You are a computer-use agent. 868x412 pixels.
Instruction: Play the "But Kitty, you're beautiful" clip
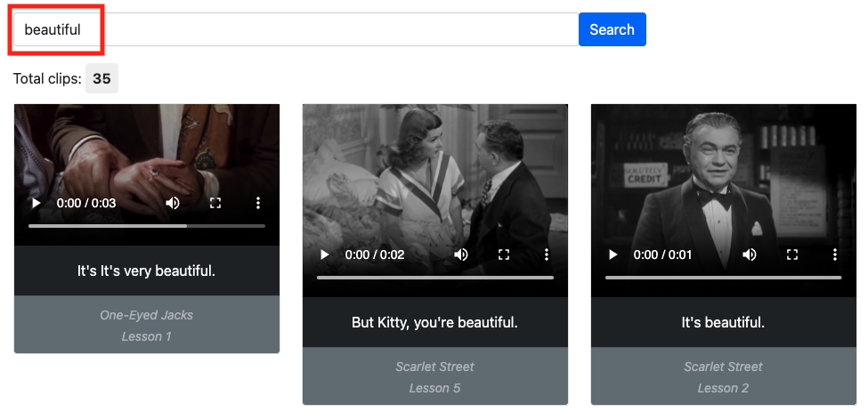click(325, 254)
